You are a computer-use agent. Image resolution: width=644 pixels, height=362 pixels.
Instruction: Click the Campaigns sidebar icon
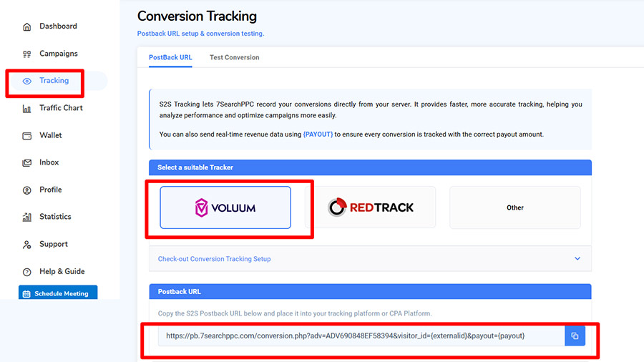[27, 54]
